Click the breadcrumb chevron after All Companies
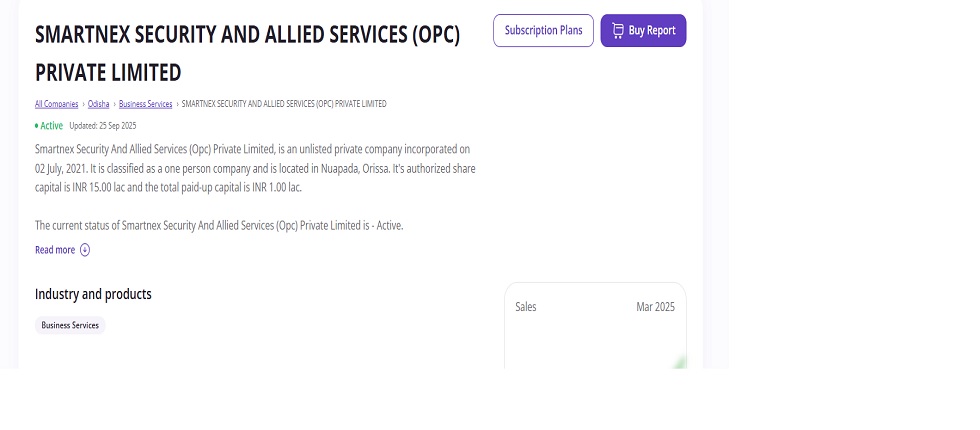This screenshot has width=980, height=430. click(83, 104)
